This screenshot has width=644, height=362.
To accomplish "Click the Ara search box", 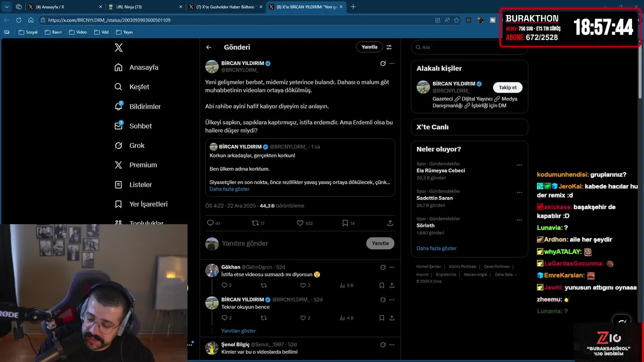I will (469, 47).
